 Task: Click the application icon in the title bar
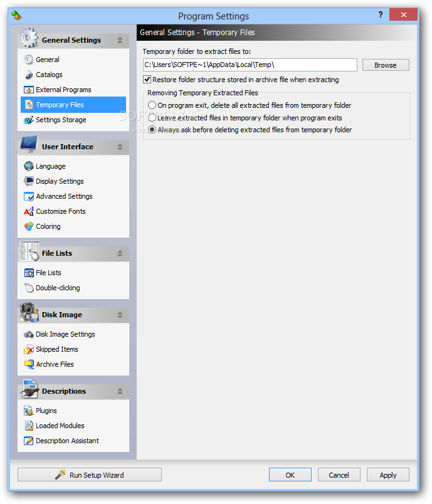coord(16,15)
